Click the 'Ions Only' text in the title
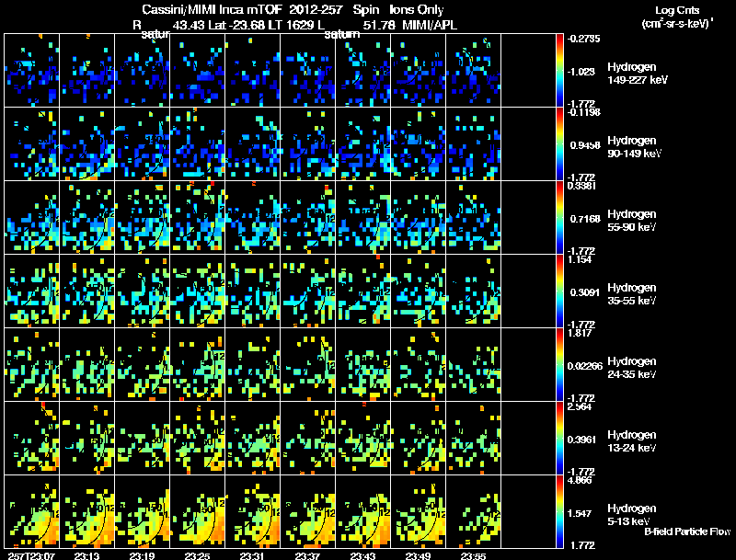The image size is (736, 560). [417, 9]
